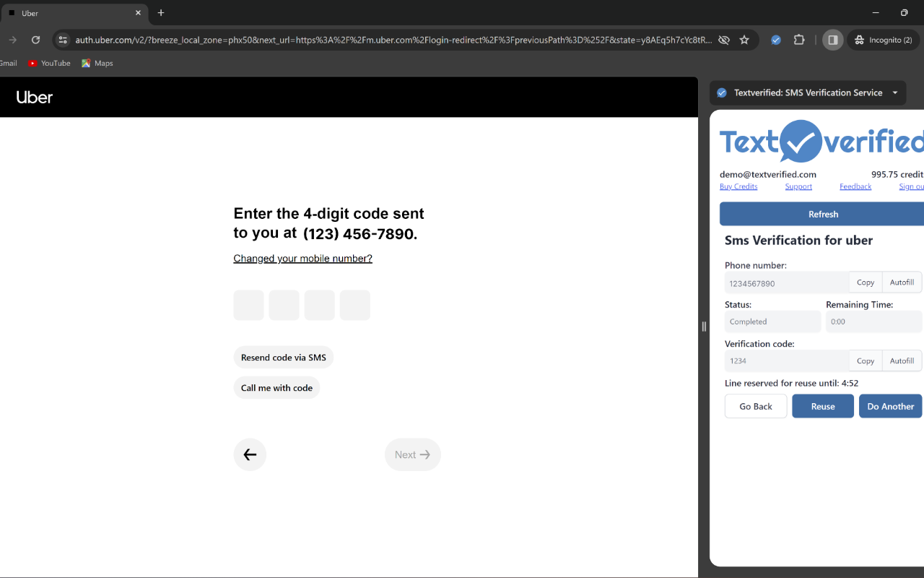924x578 pixels.
Task: Click the Line reserved for reuse text
Action: click(x=792, y=383)
